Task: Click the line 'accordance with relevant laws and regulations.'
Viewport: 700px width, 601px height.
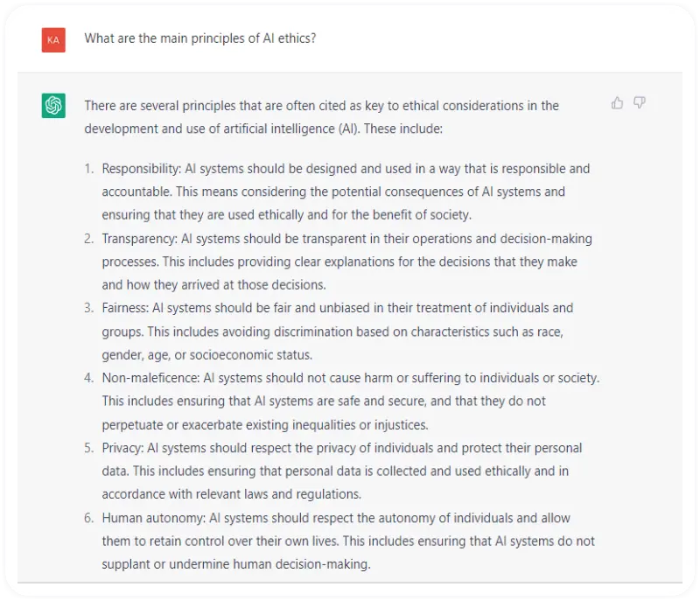Action: tap(231, 494)
